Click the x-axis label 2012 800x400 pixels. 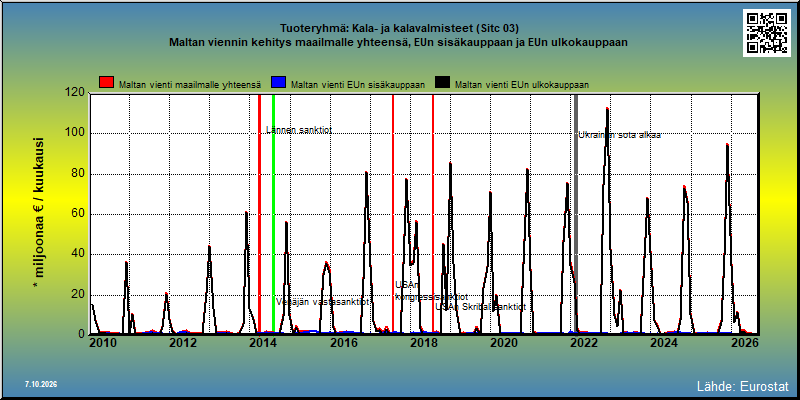183,343
